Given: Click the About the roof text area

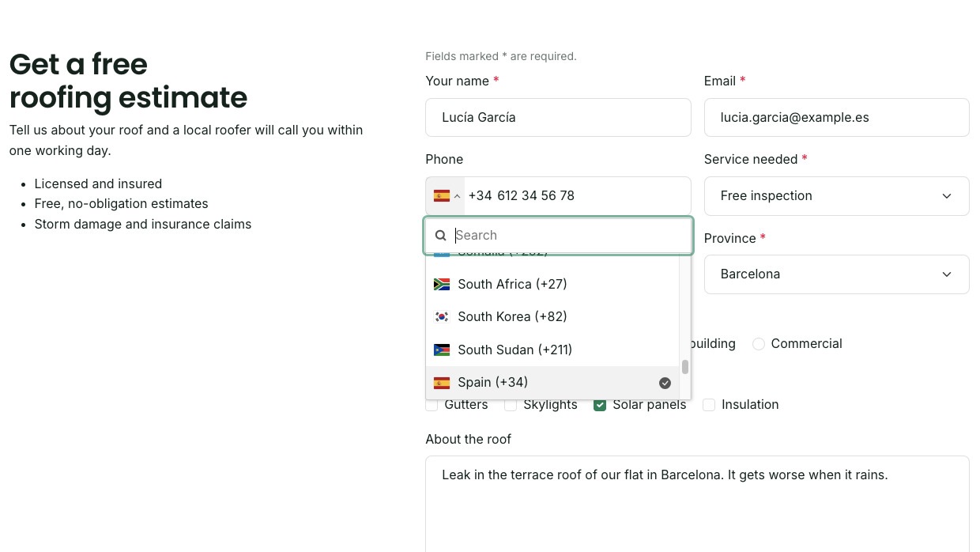Looking at the screenshot, I should point(697,504).
